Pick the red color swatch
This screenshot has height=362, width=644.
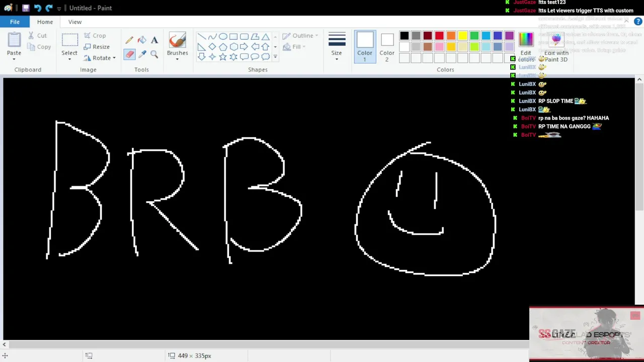(x=439, y=36)
